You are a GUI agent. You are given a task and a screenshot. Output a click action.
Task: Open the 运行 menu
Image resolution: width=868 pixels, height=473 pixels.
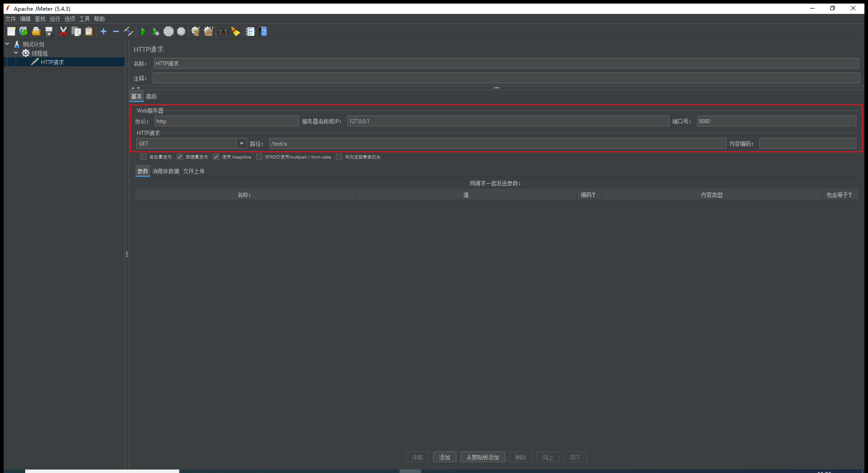tap(55, 19)
